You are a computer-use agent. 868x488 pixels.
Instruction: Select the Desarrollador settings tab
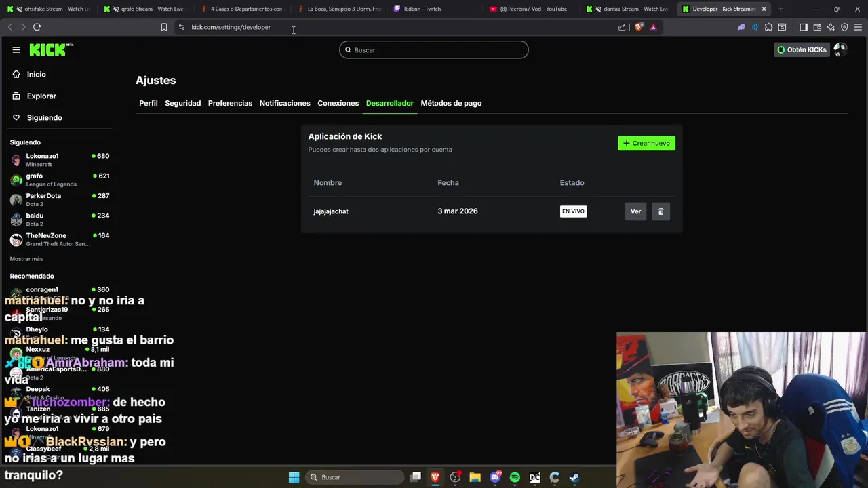point(390,103)
